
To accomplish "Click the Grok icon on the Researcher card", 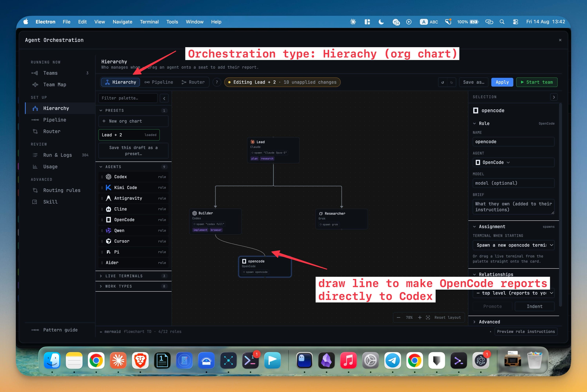I will coord(321,213).
